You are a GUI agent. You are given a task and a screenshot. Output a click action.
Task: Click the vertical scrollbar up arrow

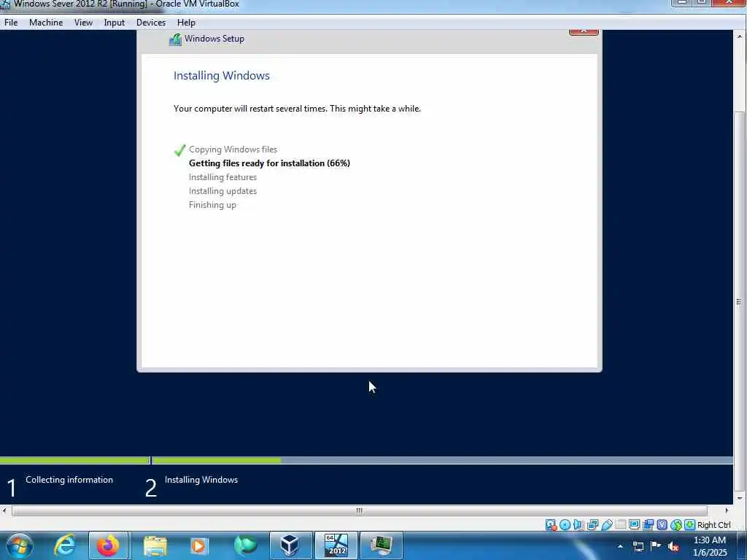(x=740, y=36)
